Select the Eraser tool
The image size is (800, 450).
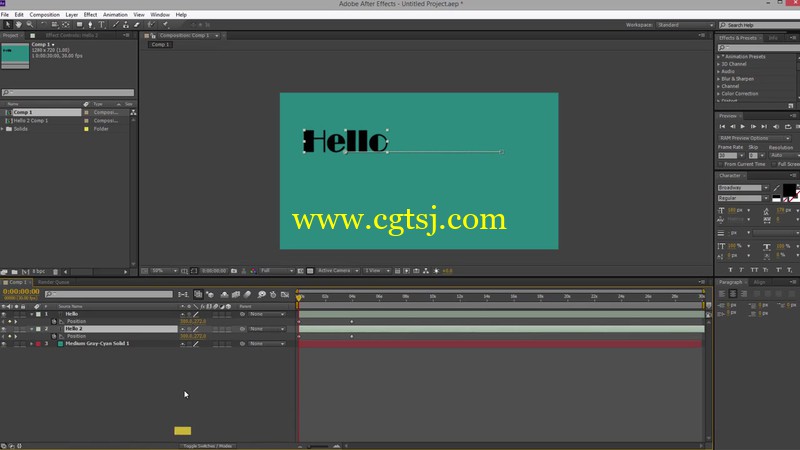(x=137, y=24)
